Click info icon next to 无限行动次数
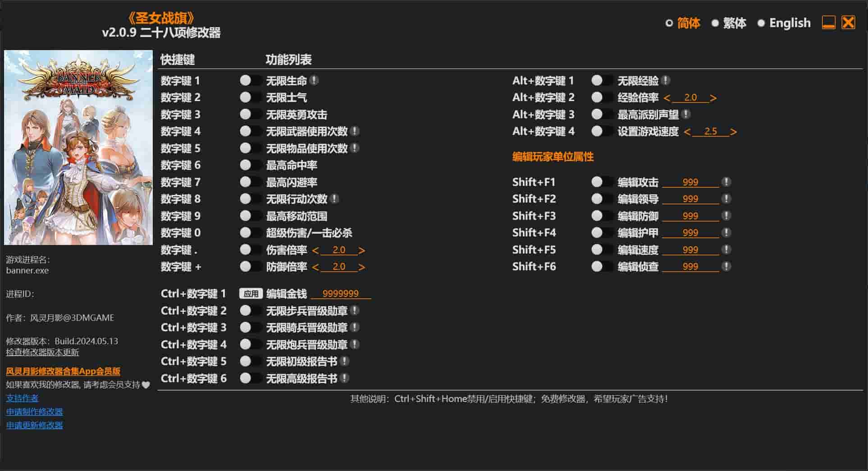 [334, 199]
